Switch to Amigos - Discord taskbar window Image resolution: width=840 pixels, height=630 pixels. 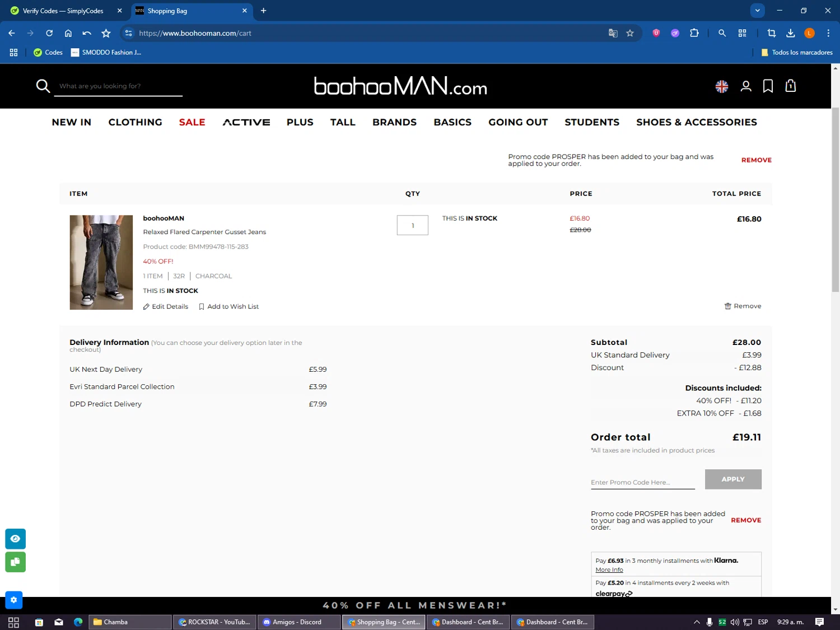[x=299, y=622]
